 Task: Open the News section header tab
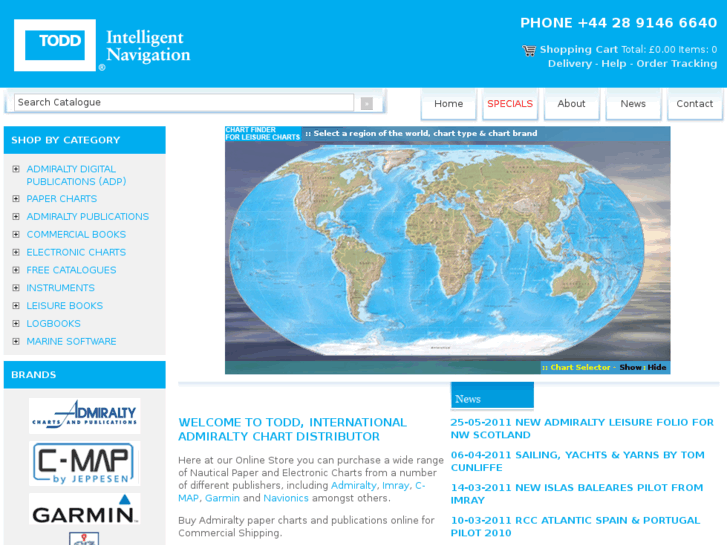[492, 396]
